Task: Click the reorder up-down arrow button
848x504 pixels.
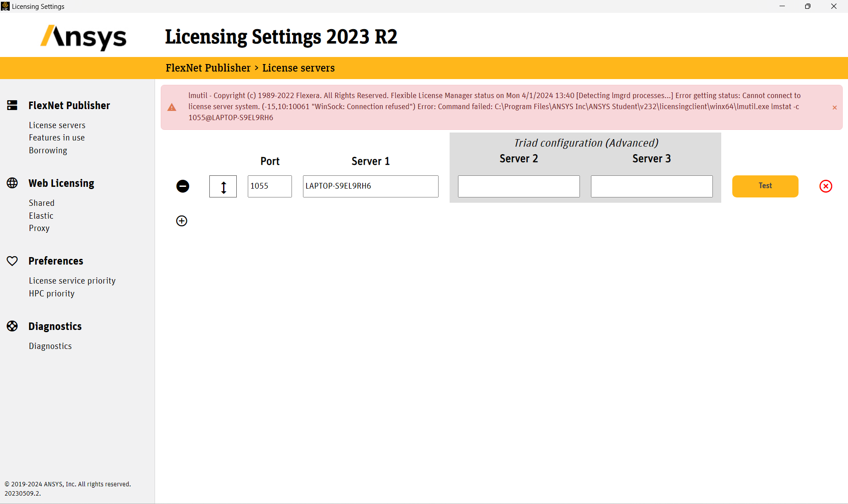Action: point(223,186)
